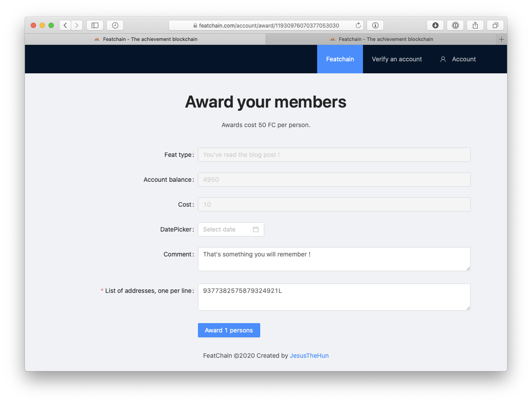Go forward with Safari's forward arrow
Image resolution: width=532 pixels, height=404 pixels.
point(77,25)
